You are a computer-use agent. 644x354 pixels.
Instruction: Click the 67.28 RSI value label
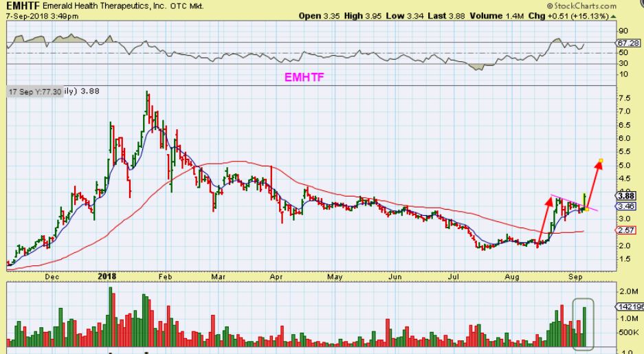628,43
